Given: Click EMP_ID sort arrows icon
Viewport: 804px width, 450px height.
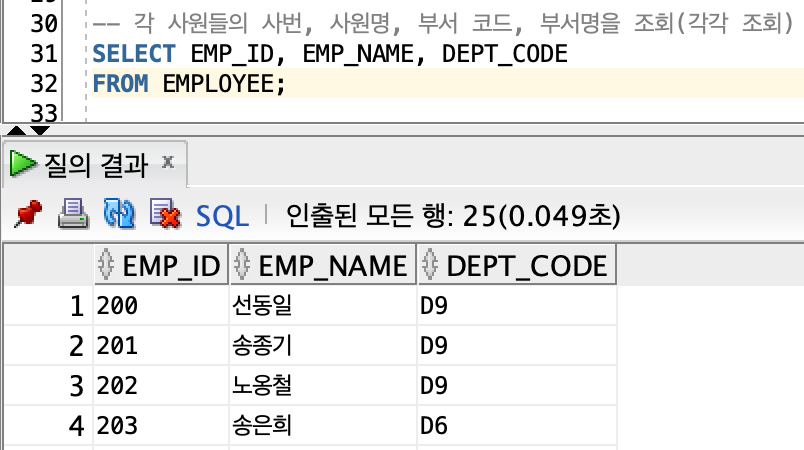Looking at the screenshot, I should [x=106, y=264].
